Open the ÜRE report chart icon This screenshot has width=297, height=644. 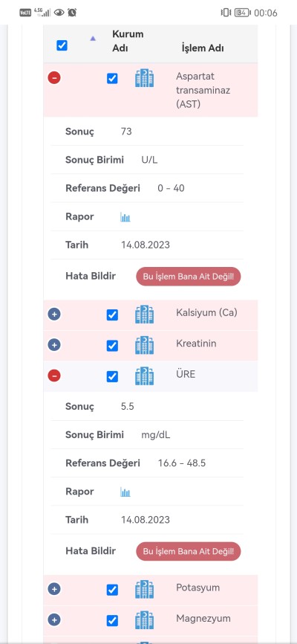click(x=125, y=492)
